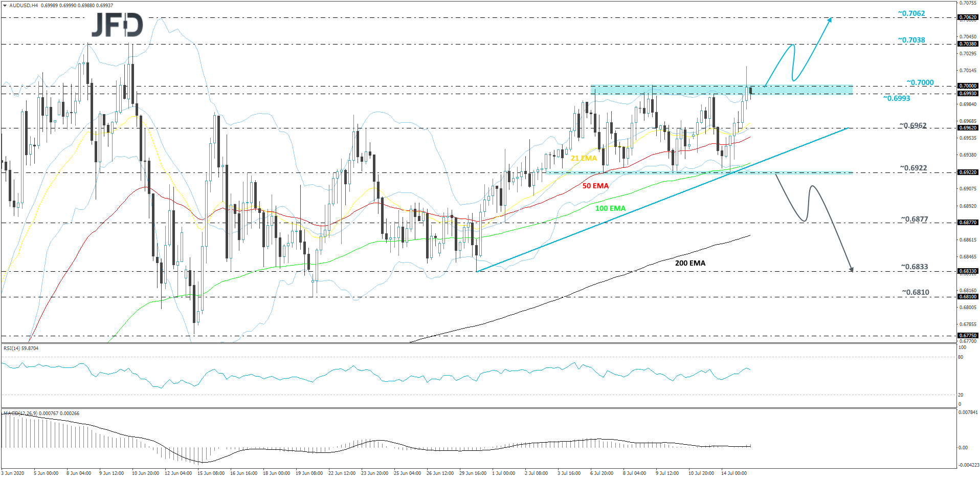This screenshot has height=479, width=980.
Task: Click the ~0.6877 level label
Action: [x=915, y=219]
